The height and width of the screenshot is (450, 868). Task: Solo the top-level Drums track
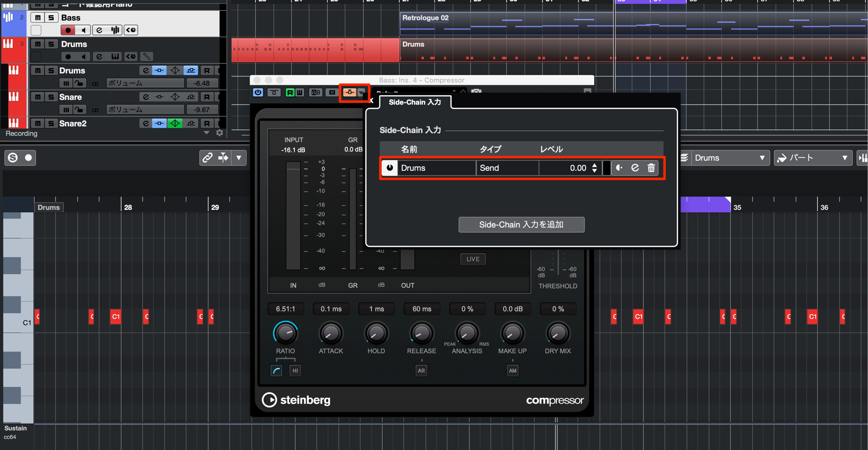click(x=51, y=44)
